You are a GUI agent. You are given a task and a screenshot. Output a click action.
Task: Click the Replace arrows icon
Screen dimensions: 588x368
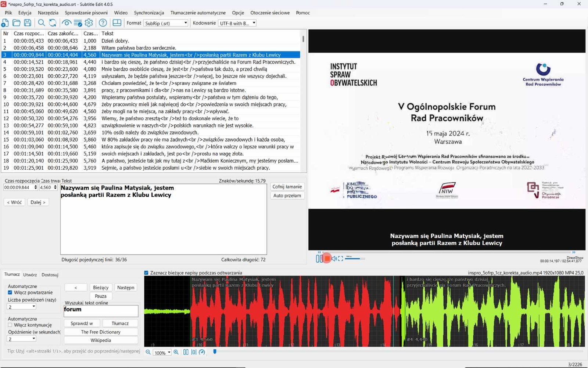(x=53, y=23)
